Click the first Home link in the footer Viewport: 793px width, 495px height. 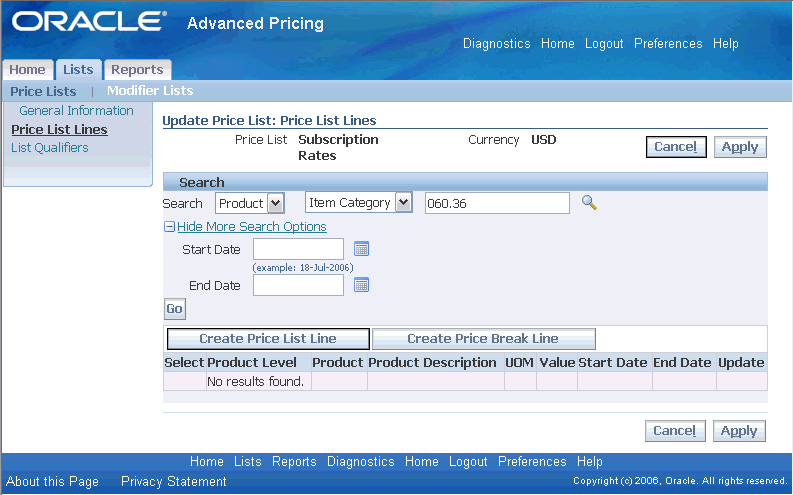coord(207,462)
